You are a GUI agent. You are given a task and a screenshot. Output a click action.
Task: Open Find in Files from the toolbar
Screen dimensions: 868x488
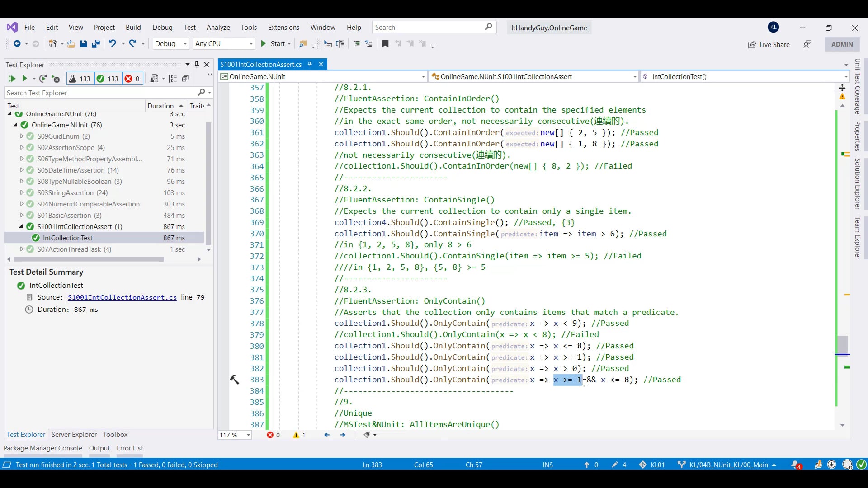point(304,44)
